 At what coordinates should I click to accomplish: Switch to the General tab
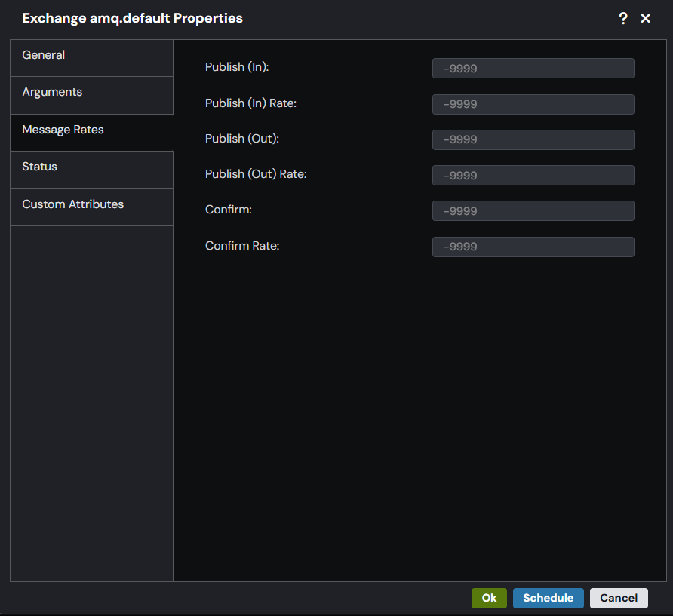(91, 58)
